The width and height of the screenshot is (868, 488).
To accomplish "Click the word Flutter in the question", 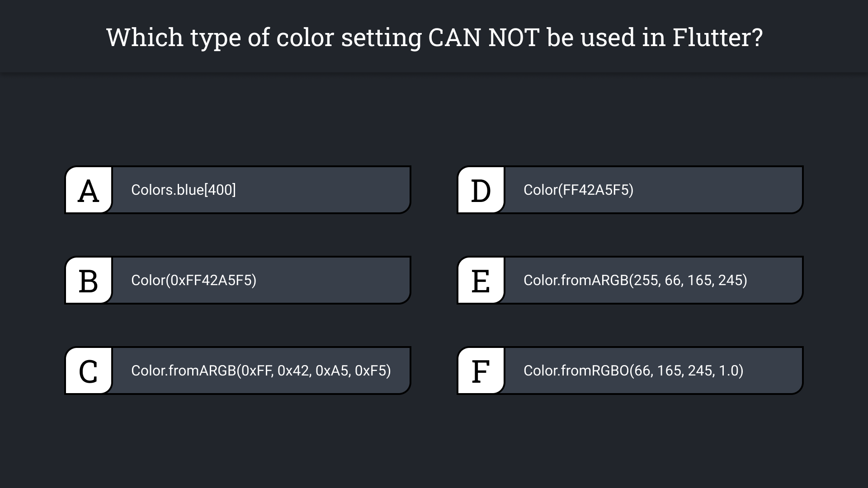I will [717, 37].
